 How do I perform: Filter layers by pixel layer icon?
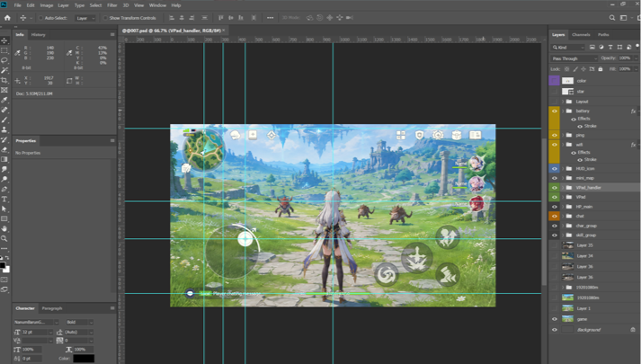592,48
